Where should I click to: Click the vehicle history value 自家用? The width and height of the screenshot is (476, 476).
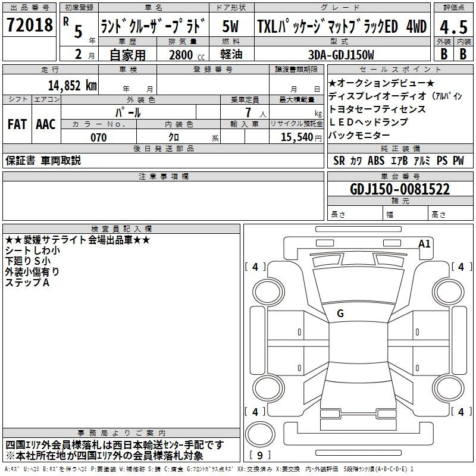pos(127,55)
